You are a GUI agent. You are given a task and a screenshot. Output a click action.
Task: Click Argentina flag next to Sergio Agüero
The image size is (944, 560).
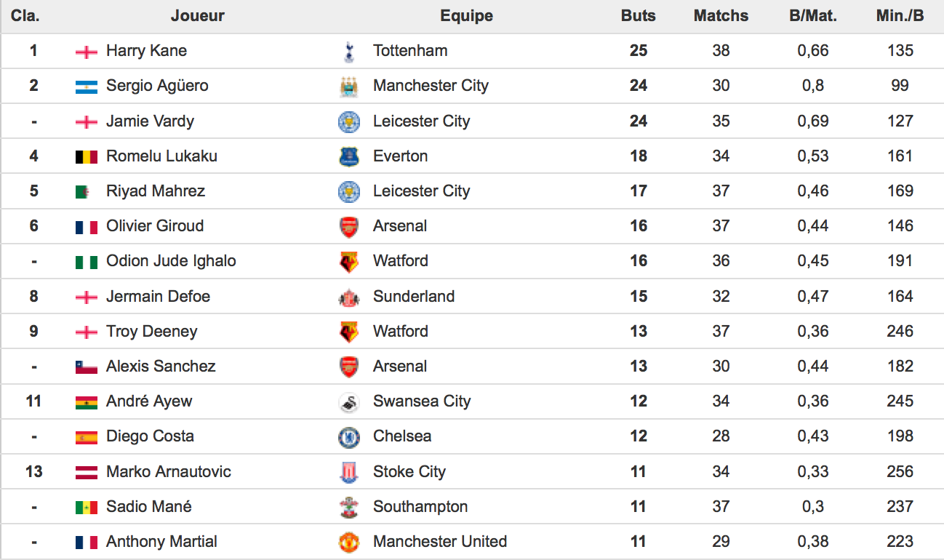click(86, 87)
